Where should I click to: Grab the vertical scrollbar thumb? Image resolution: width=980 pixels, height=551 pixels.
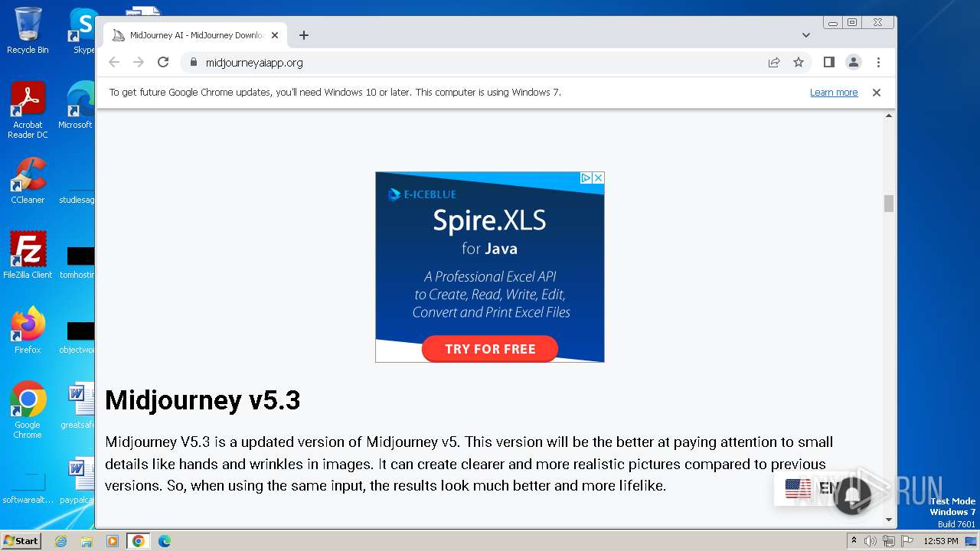coord(889,204)
